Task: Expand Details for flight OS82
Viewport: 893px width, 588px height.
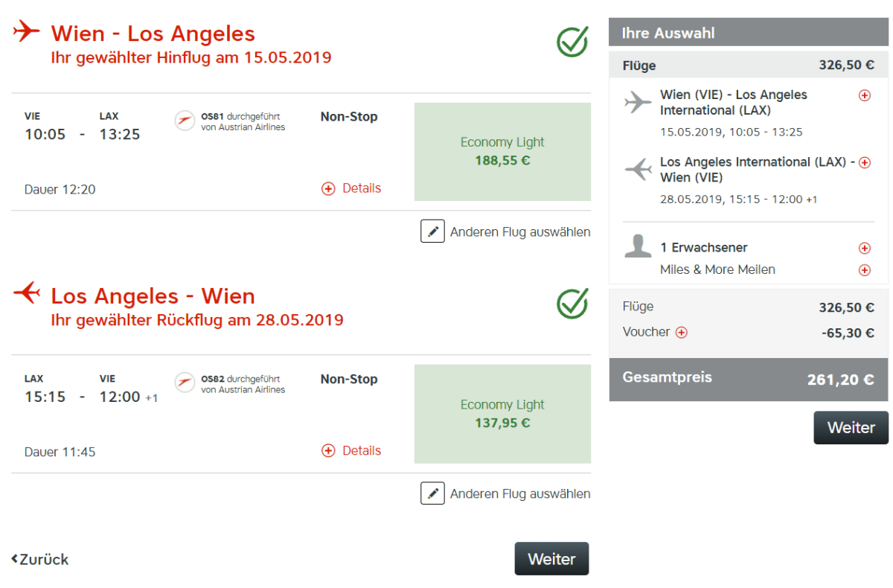Action: click(351, 451)
